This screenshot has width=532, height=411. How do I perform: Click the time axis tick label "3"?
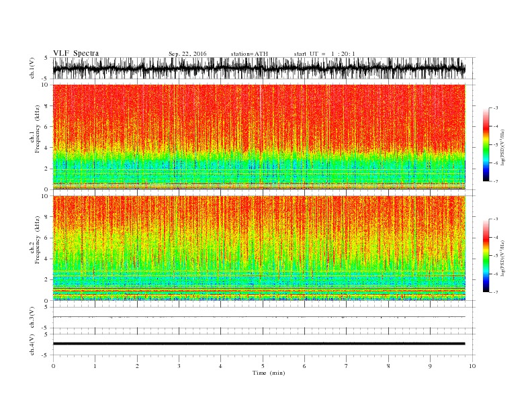pos(179,366)
